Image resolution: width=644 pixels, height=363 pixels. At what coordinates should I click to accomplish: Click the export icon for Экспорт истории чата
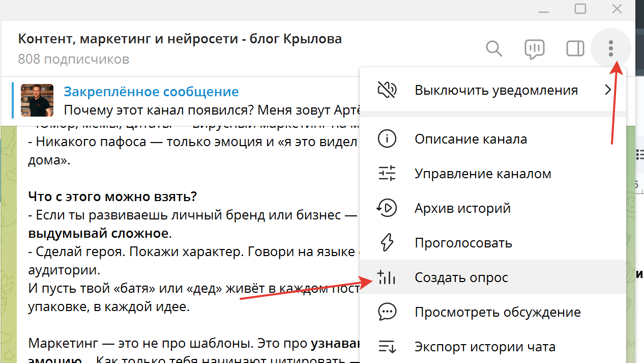tap(387, 347)
